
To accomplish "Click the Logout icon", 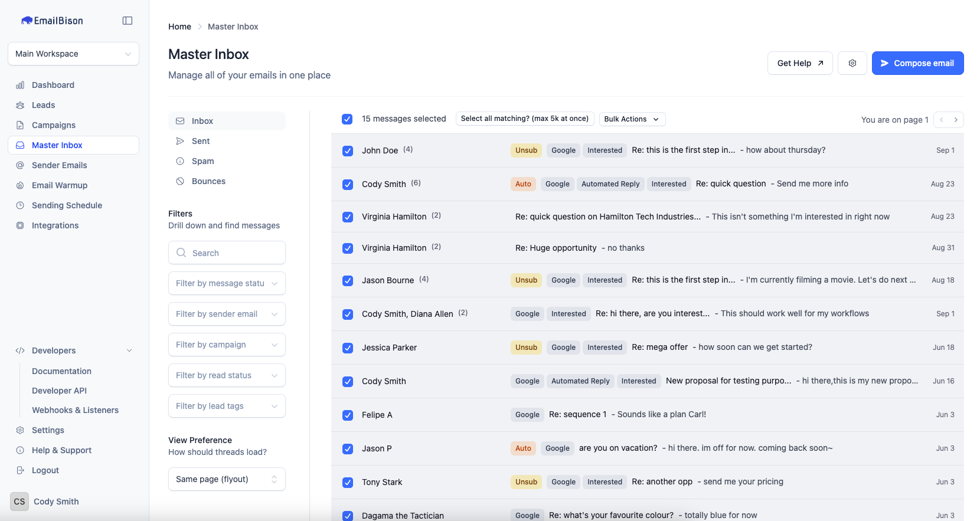I will [x=20, y=470].
